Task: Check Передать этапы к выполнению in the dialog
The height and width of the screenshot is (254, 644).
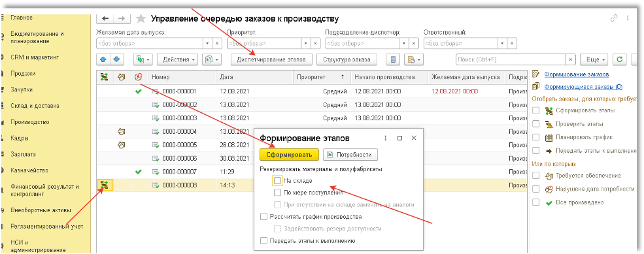Action: click(263, 241)
